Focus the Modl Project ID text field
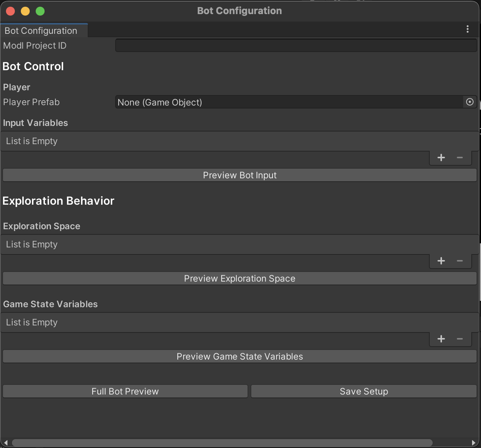 [296, 46]
